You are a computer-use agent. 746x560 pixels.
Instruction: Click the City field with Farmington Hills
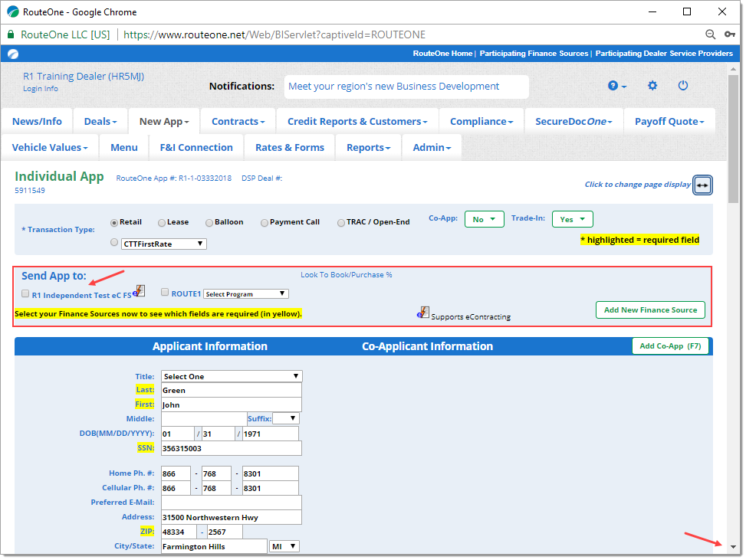point(214,547)
